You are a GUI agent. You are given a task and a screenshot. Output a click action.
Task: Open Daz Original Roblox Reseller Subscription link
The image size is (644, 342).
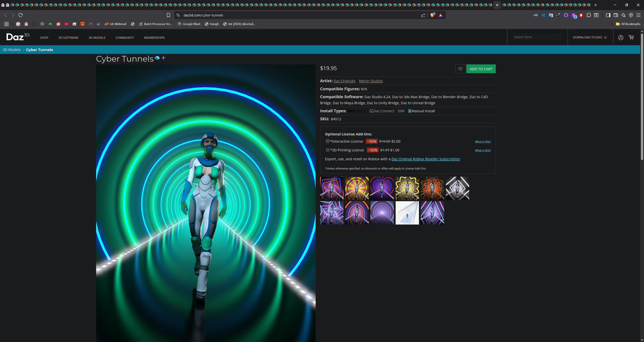point(426,159)
